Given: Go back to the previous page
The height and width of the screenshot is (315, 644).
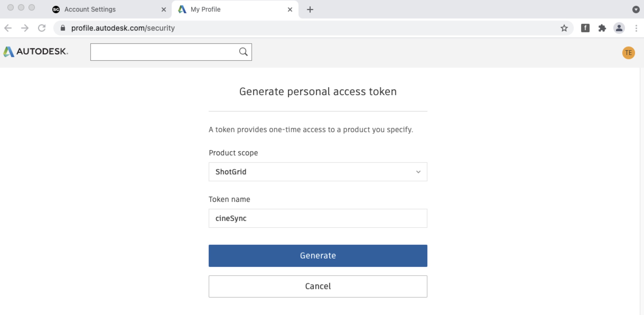Looking at the screenshot, I should click(x=8, y=28).
